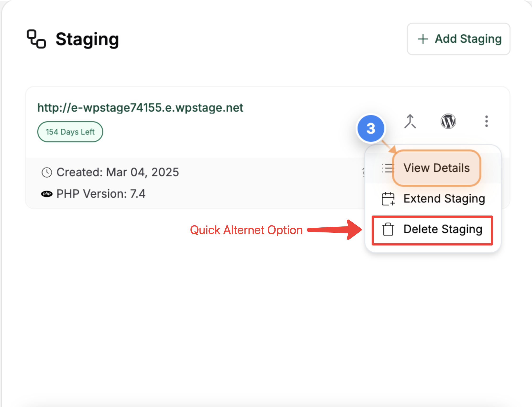
Task: Click the list icon beside View Details
Action: tap(387, 168)
